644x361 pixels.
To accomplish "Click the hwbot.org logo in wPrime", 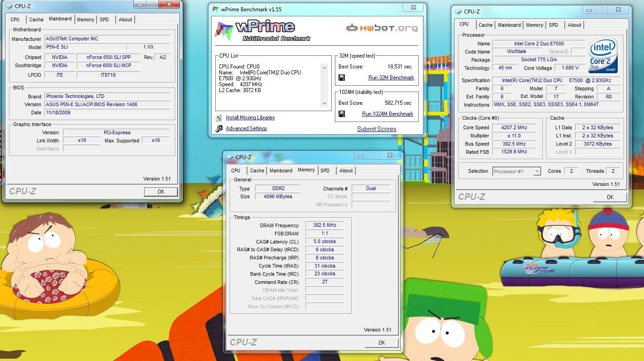I will tap(382, 28).
